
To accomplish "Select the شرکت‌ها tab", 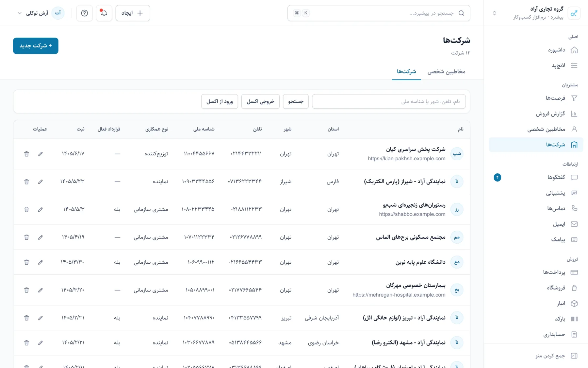I will point(406,72).
